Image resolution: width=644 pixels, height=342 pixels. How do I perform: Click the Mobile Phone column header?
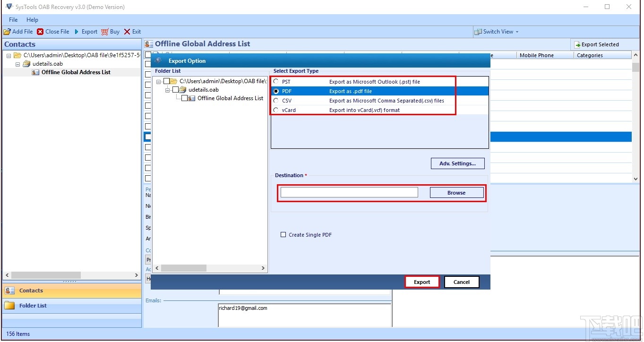tap(545, 55)
